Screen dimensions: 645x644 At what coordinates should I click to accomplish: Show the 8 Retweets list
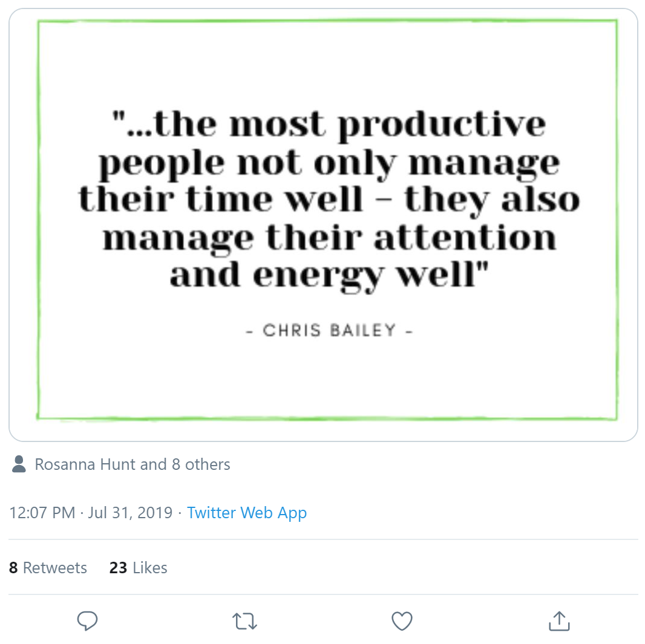coord(48,568)
